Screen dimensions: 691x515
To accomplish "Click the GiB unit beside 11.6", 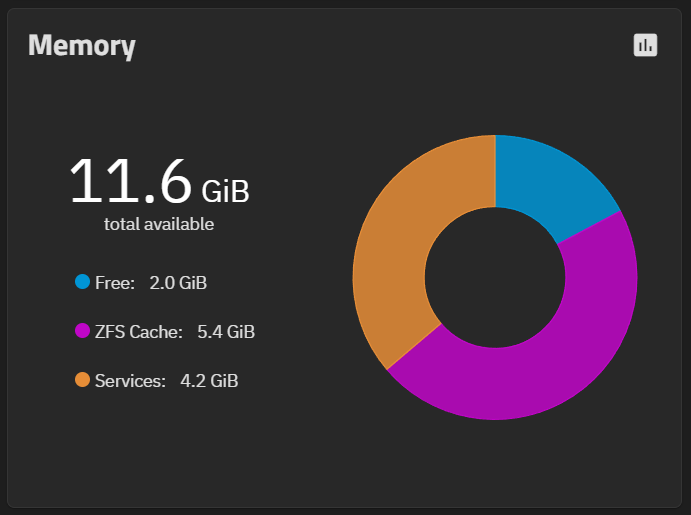I will click(x=226, y=191).
